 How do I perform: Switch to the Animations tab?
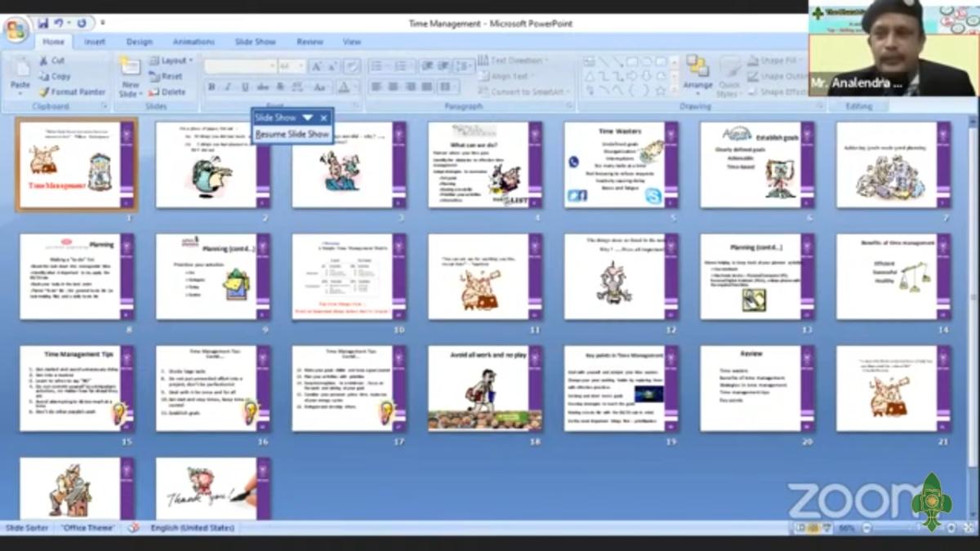(194, 42)
